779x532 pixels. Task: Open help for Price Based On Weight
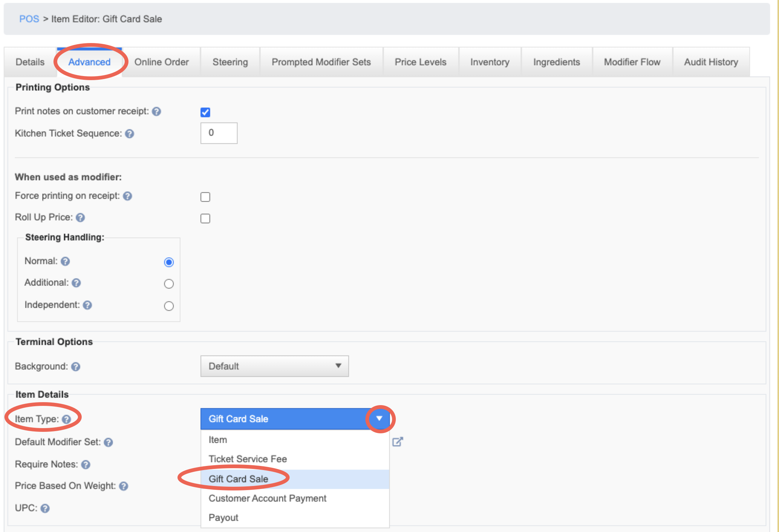pyautogui.click(x=124, y=486)
